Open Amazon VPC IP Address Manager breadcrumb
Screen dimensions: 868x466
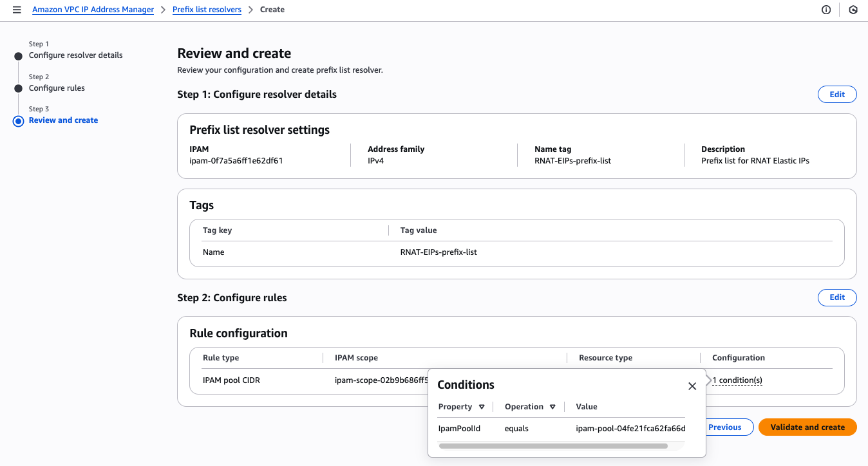[93, 9]
